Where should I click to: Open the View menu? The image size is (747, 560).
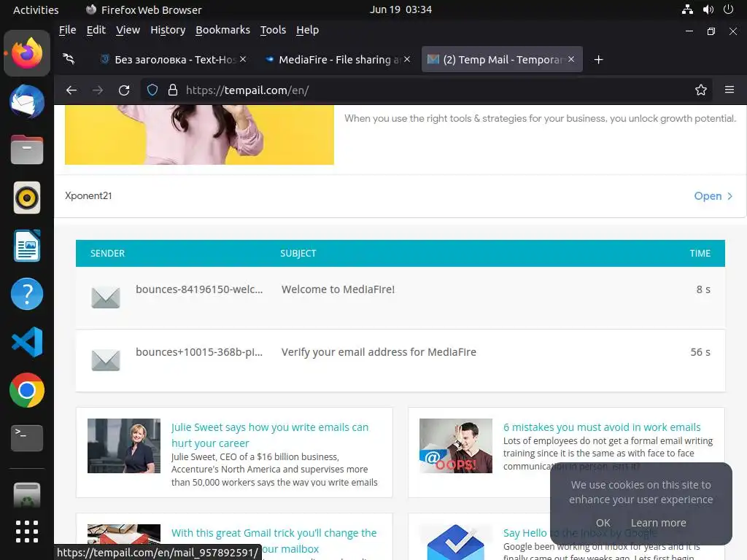pos(128,30)
